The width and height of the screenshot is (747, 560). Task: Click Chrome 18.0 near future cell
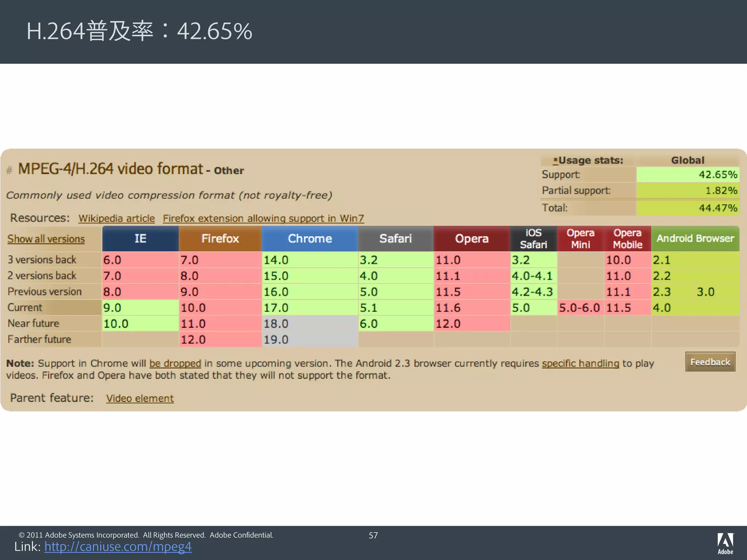(x=310, y=323)
